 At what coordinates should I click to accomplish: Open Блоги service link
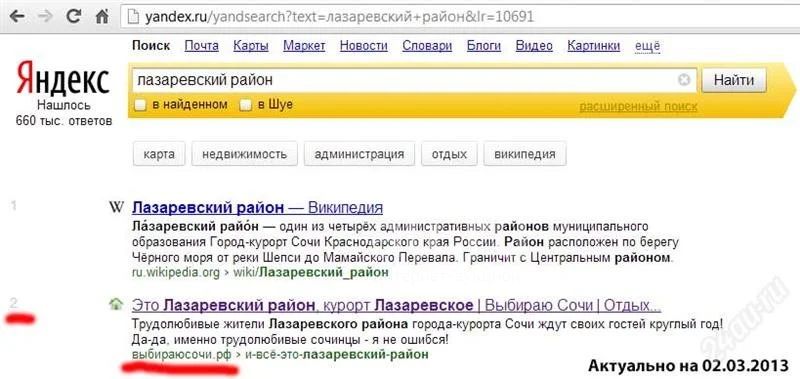coord(484,46)
